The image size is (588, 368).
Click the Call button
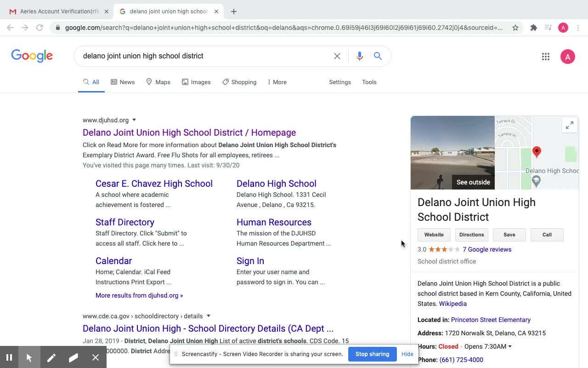(547, 235)
